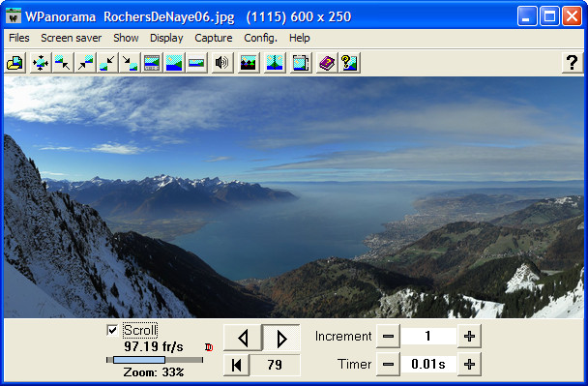Open the Display menu
The image size is (588, 386).
pos(166,38)
